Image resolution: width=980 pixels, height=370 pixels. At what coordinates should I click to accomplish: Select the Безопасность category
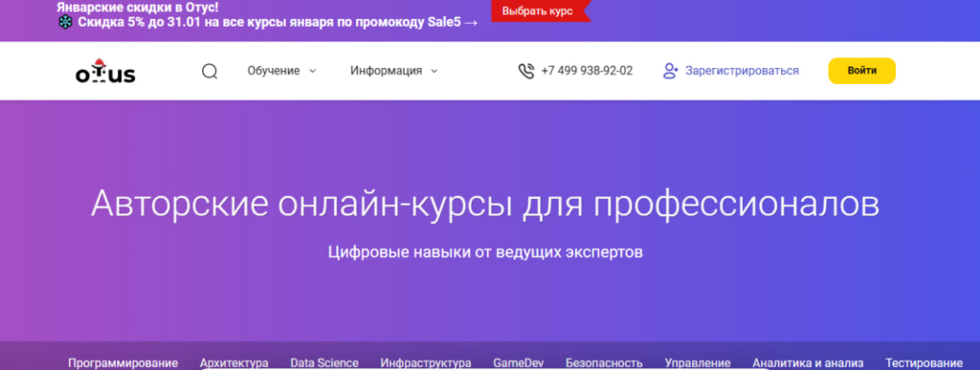point(604,363)
